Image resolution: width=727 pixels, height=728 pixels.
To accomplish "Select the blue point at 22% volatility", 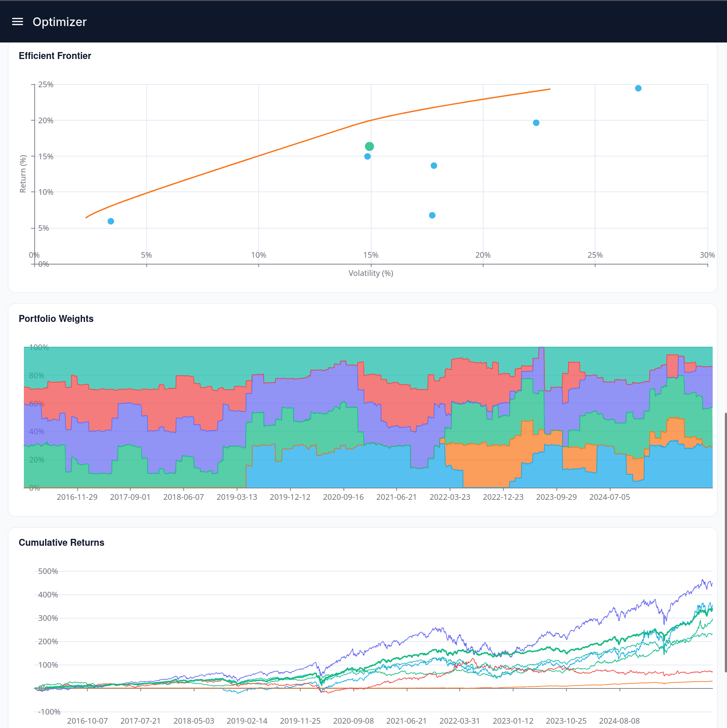I will (x=536, y=123).
